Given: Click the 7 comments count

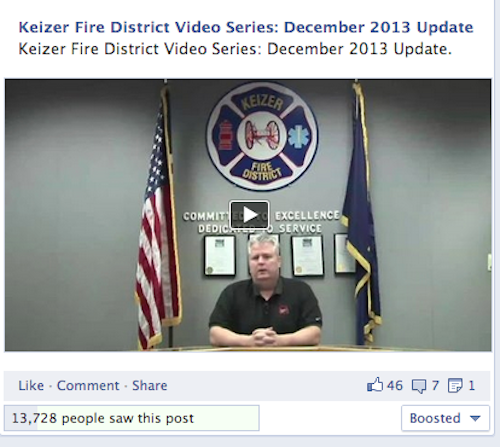Looking at the screenshot, I should tap(435, 386).
